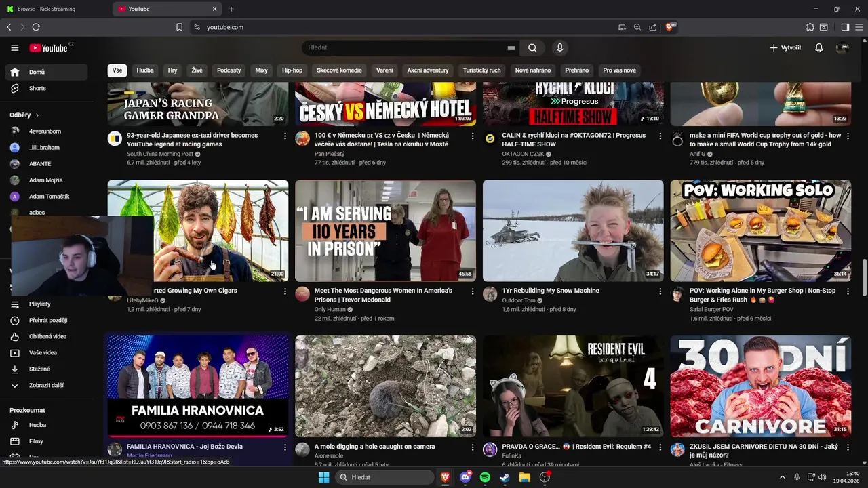
Task: Open Adam Mojžiš subscription channel
Action: click(x=47, y=180)
